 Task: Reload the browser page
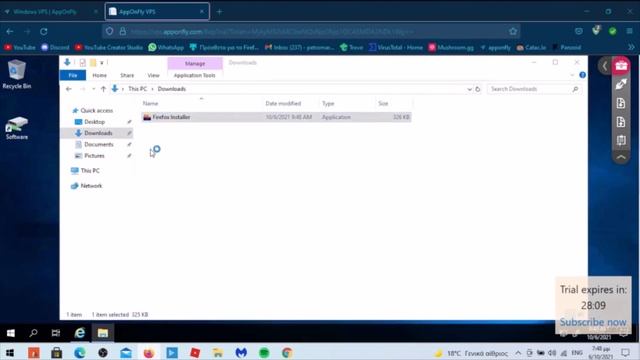(44, 31)
